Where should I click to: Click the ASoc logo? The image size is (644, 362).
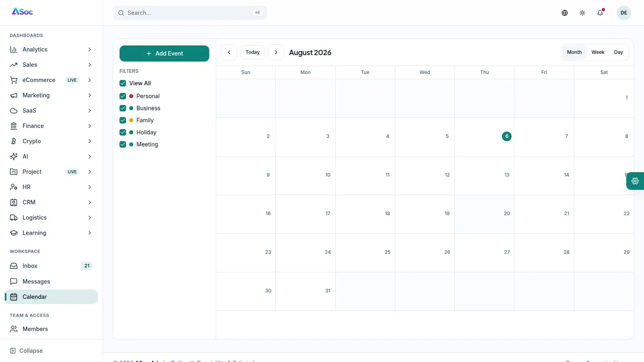tap(23, 12)
